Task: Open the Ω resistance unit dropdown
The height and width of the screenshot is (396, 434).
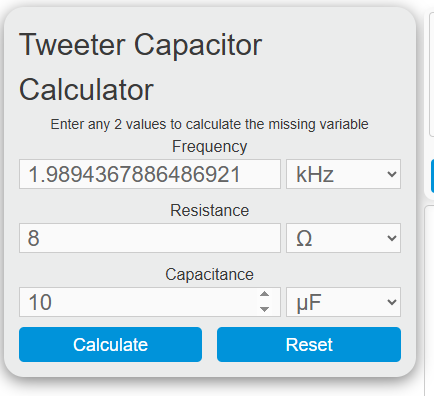Action: coord(343,238)
